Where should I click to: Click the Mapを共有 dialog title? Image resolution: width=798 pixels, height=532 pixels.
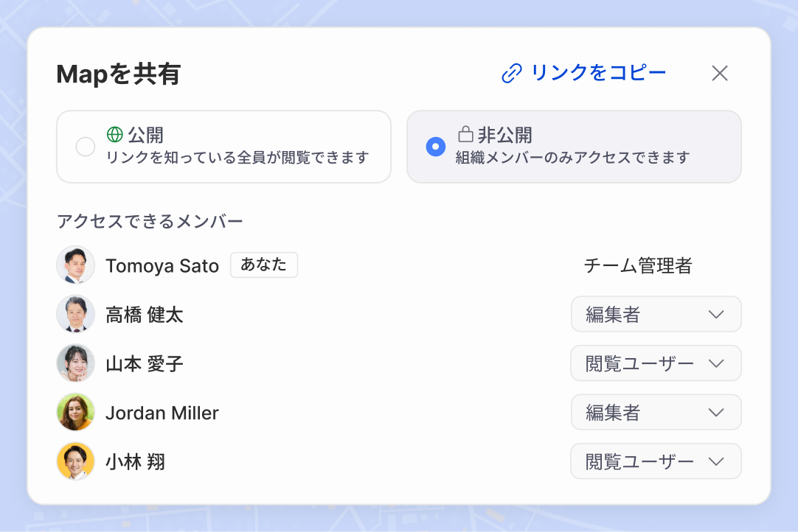coord(118,74)
